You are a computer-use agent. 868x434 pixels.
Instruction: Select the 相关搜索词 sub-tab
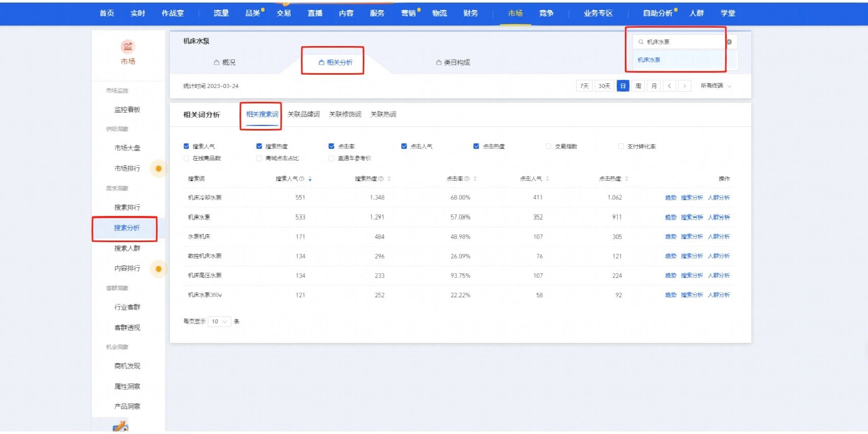tap(262, 114)
